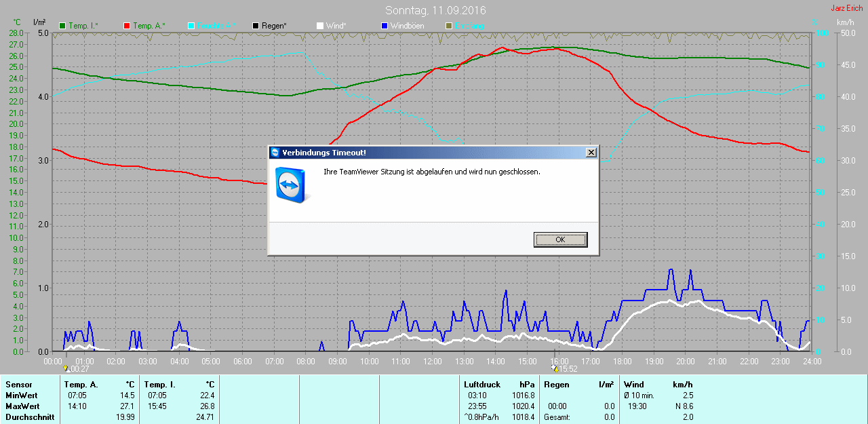This screenshot has height=424, width=868.
Task: Toggle the blue Windböen legend box
Action: click(384, 26)
